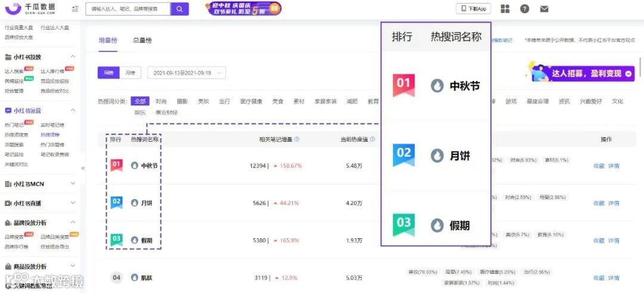Click the video camera icon beside 小红书直播

pos(8,203)
